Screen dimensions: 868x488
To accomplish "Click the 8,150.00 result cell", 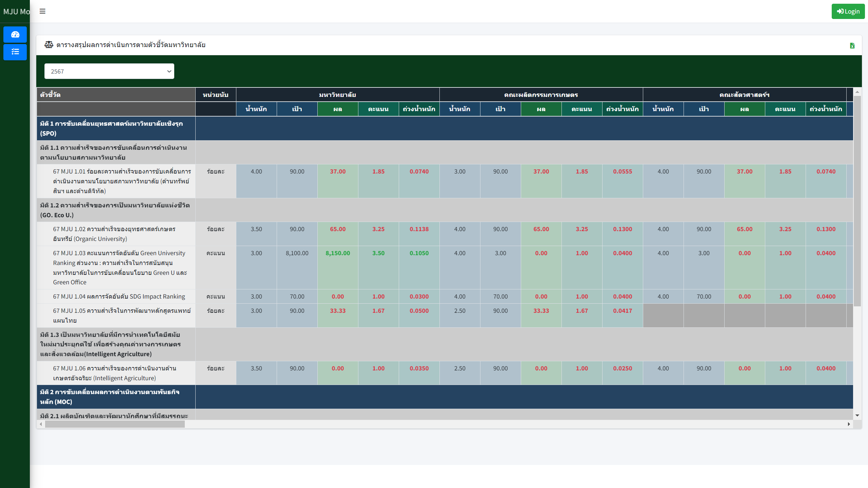I will pos(338,253).
